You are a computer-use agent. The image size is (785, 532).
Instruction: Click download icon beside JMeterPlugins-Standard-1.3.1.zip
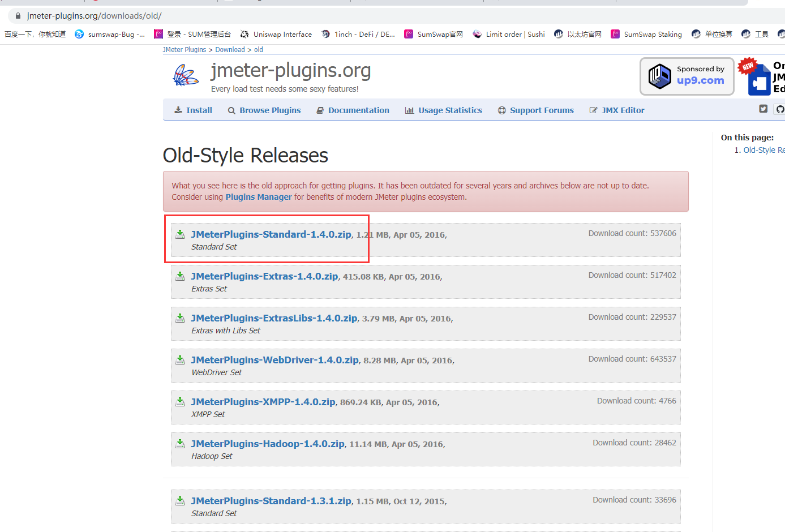(180, 501)
